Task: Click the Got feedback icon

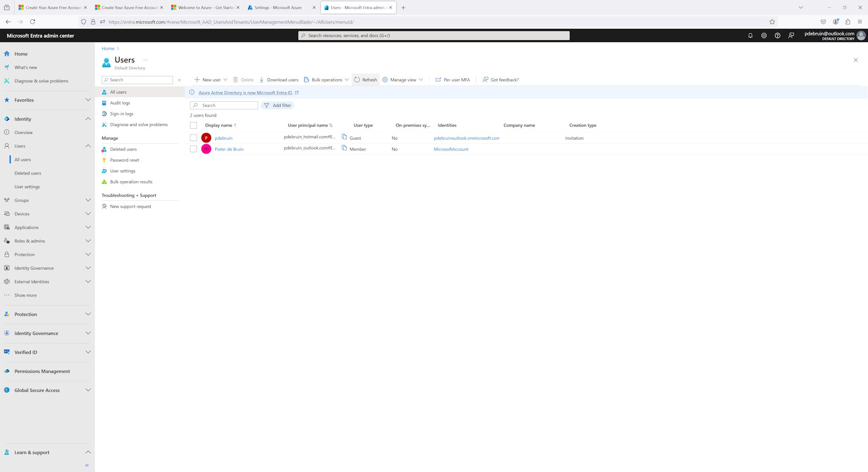Action: coord(485,80)
